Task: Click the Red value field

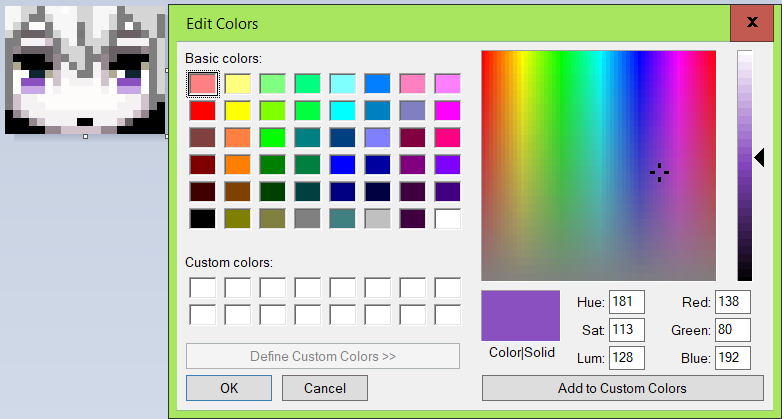Action: click(732, 302)
